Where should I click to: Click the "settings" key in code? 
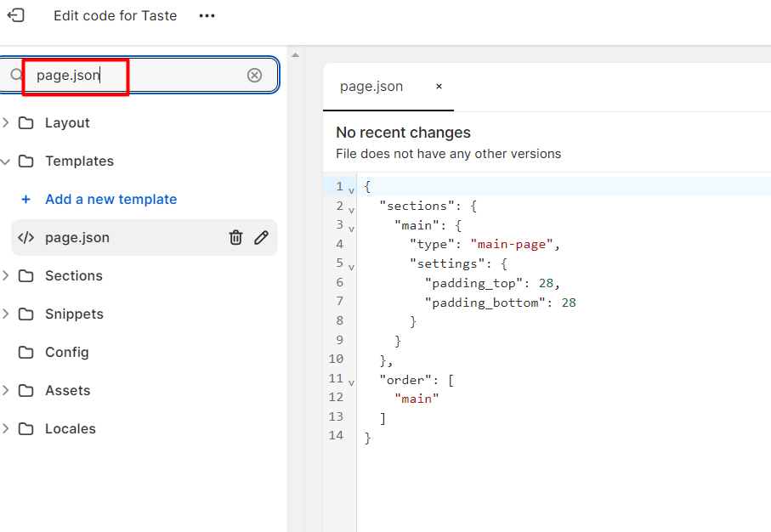(447, 264)
